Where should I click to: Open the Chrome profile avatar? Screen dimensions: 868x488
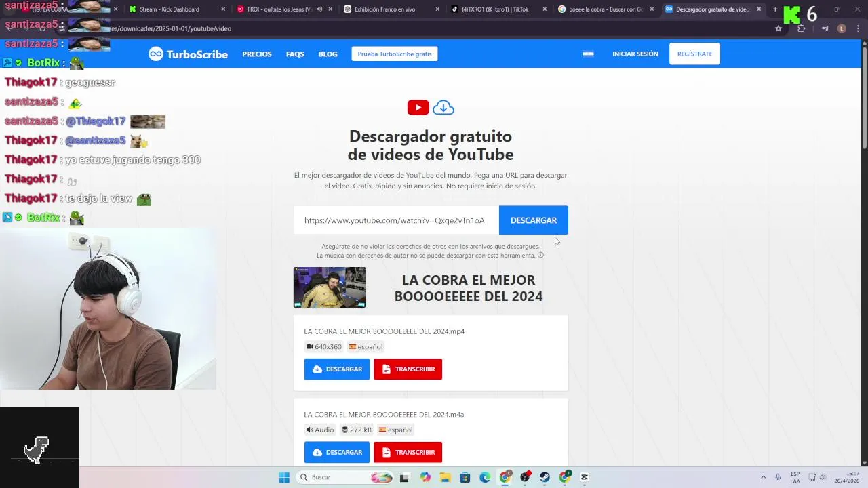click(842, 28)
